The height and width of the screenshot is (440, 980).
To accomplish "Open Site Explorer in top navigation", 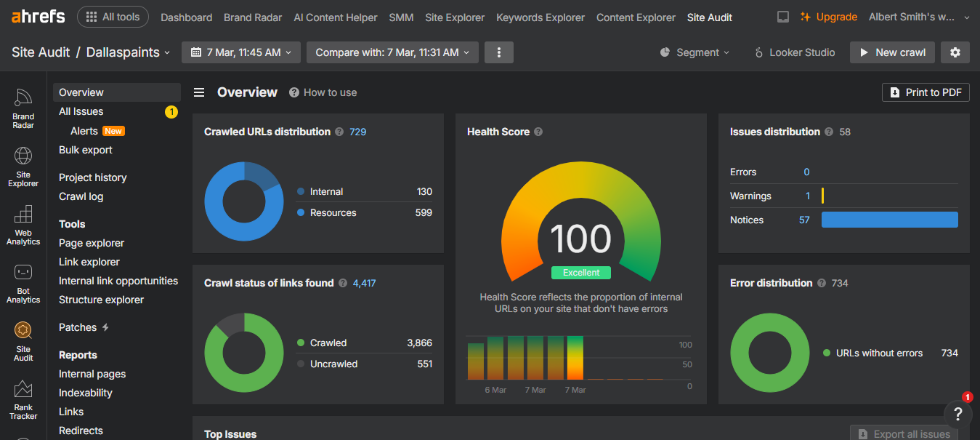I will click(455, 17).
